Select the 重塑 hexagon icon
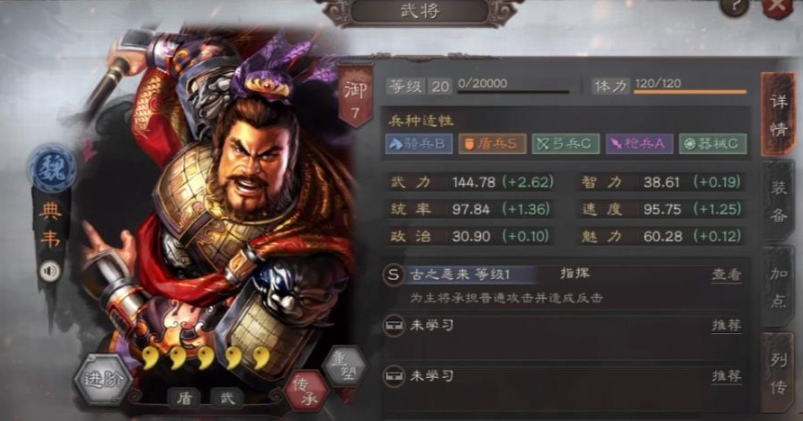Viewport: 803px width, 421px height. tap(346, 366)
